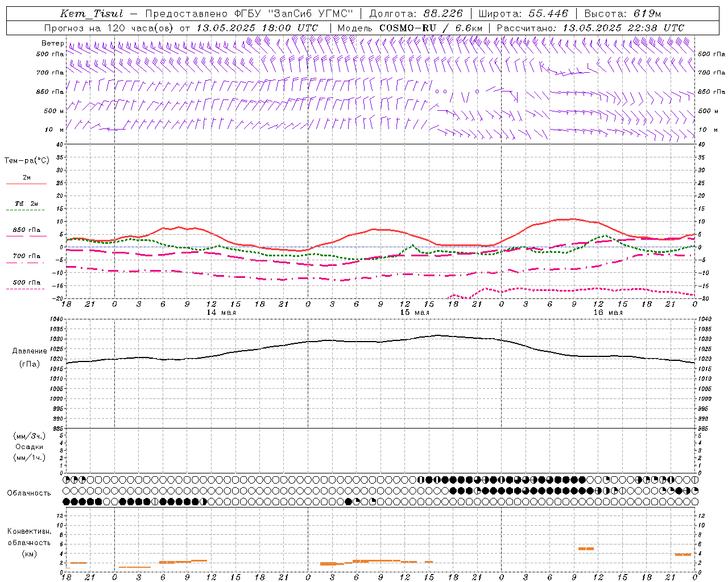Click the Осадки panel label
The width and height of the screenshot is (728, 582).
tap(30, 447)
